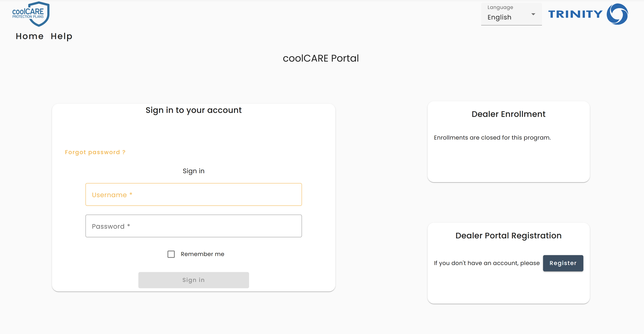Viewport: 644px width, 334px height.
Task: Open the Home menu item
Action: point(30,36)
